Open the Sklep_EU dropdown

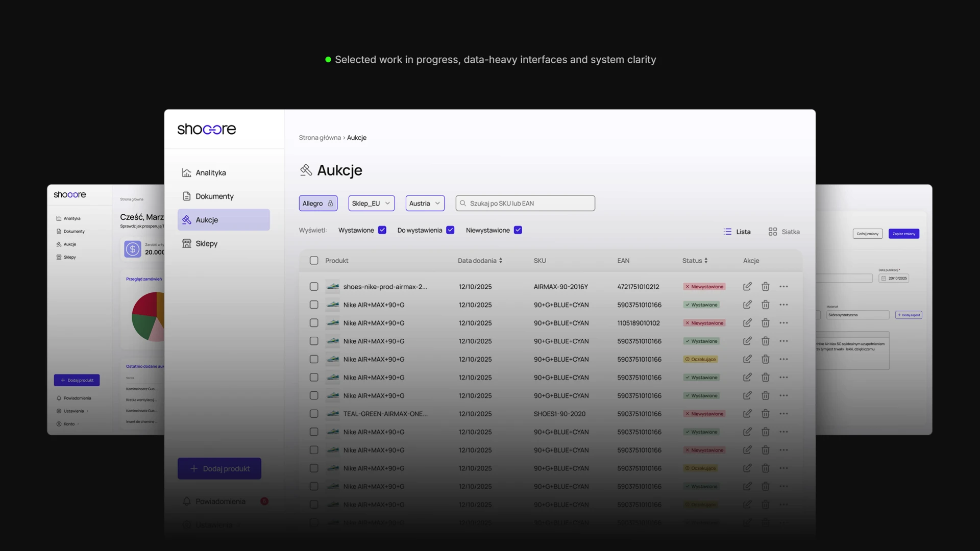coord(371,203)
